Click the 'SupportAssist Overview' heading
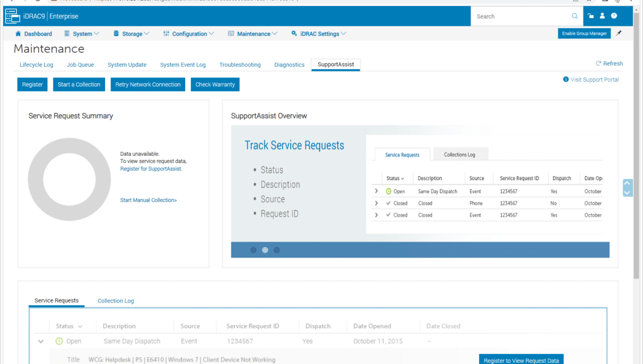Screen dimensions: 643x364 [269, 116]
